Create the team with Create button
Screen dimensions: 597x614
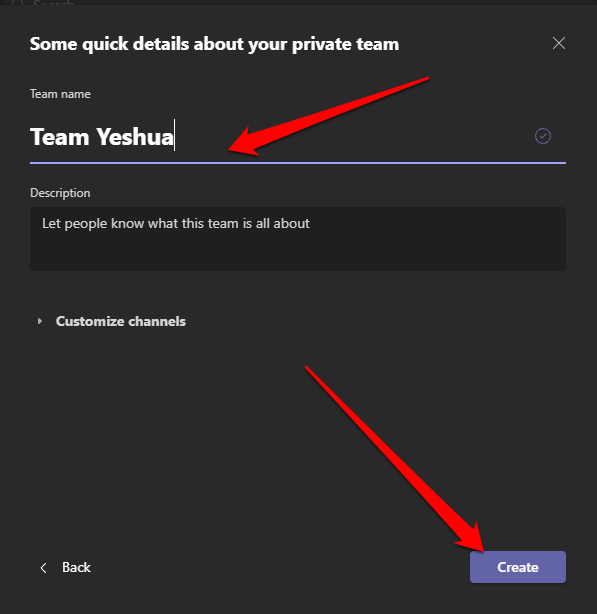(x=518, y=567)
